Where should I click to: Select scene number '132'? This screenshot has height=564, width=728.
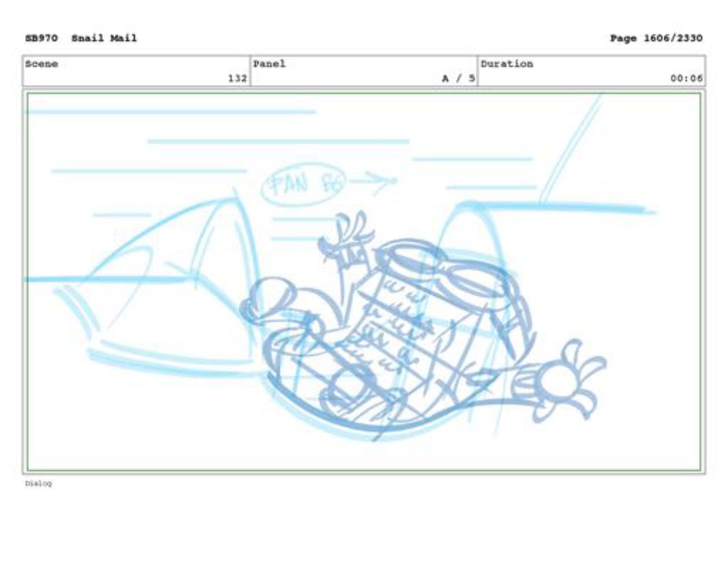[237, 78]
